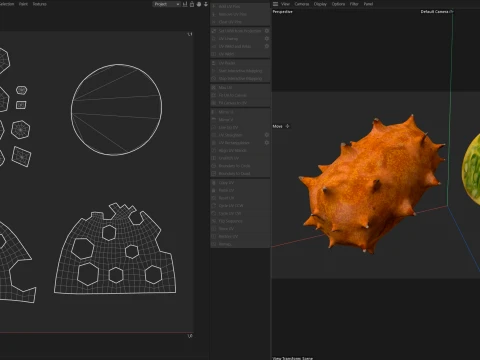This screenshot has width=480, height=360.
Task: Select the circular UV island
Action: pos(116,110)
